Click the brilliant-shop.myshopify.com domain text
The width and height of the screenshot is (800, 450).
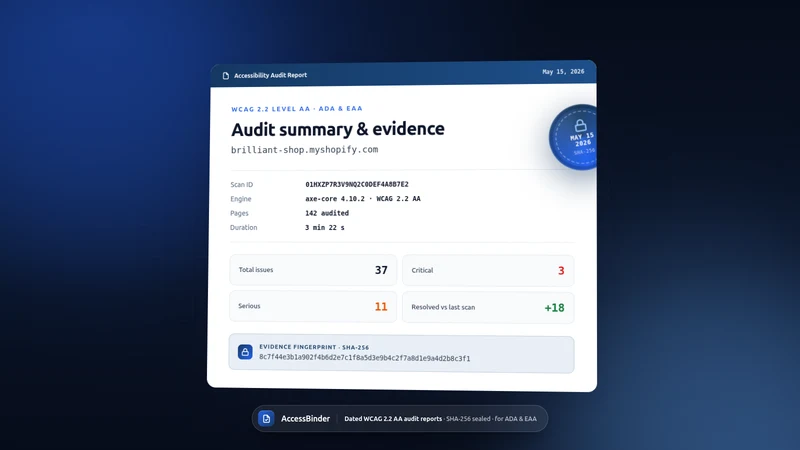coord(305,149)
